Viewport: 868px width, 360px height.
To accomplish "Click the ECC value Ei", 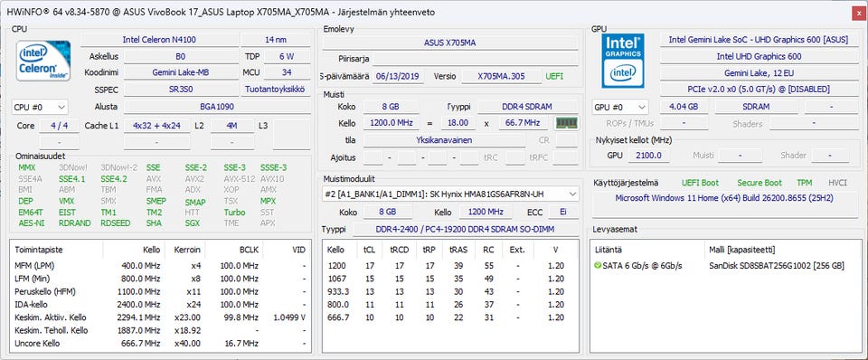I will pos(563,213).
